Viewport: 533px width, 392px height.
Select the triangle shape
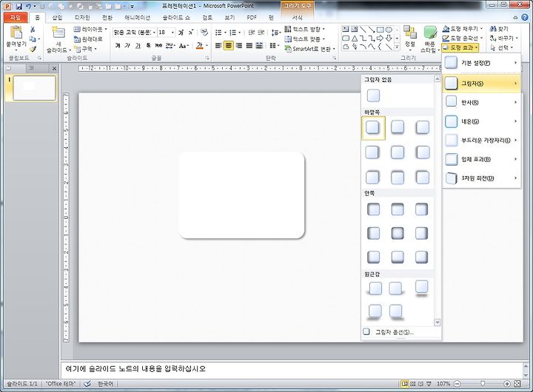point(355,38)
